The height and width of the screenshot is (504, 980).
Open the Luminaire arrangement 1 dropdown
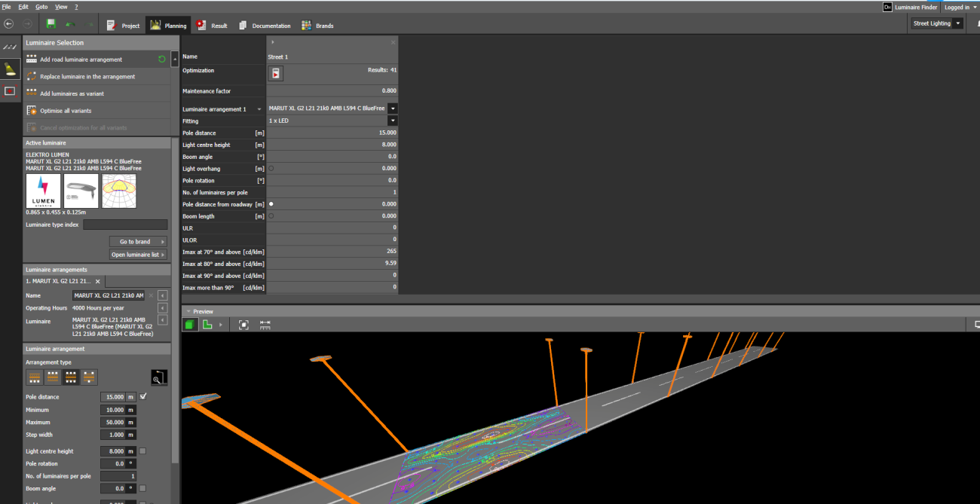[393, 108]
